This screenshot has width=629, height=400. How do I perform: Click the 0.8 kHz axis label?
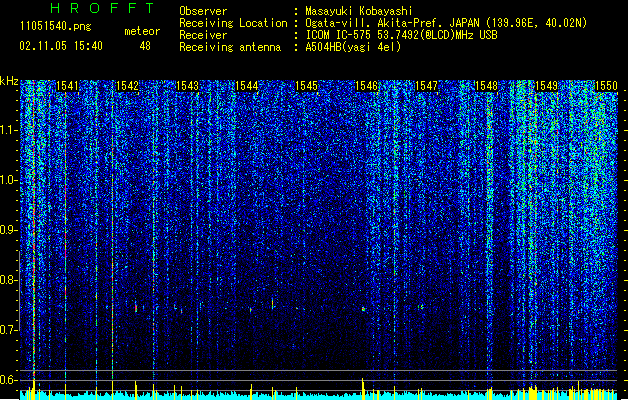click(9, 280)
